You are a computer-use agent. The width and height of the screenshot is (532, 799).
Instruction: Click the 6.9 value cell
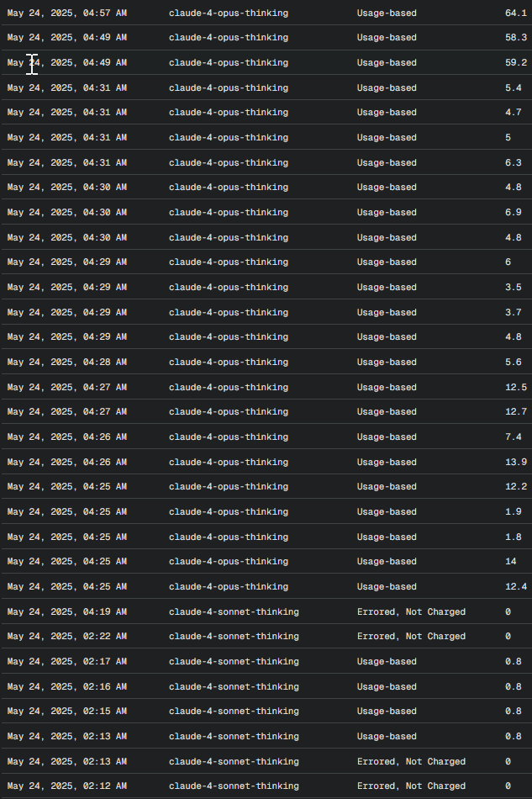[x=514, y=212]
